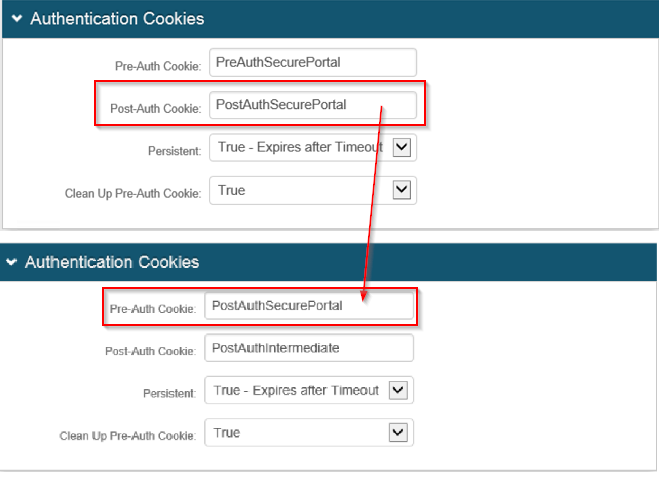Open Persistent dropdown in first section
Screen dimensions: 663x482
tap(313, 148)
